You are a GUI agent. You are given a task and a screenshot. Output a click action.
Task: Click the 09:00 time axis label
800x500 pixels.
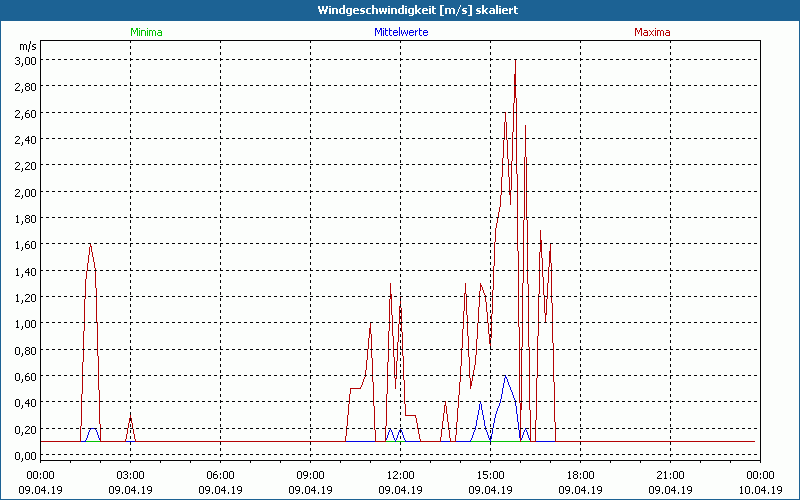tap(310, 475)
